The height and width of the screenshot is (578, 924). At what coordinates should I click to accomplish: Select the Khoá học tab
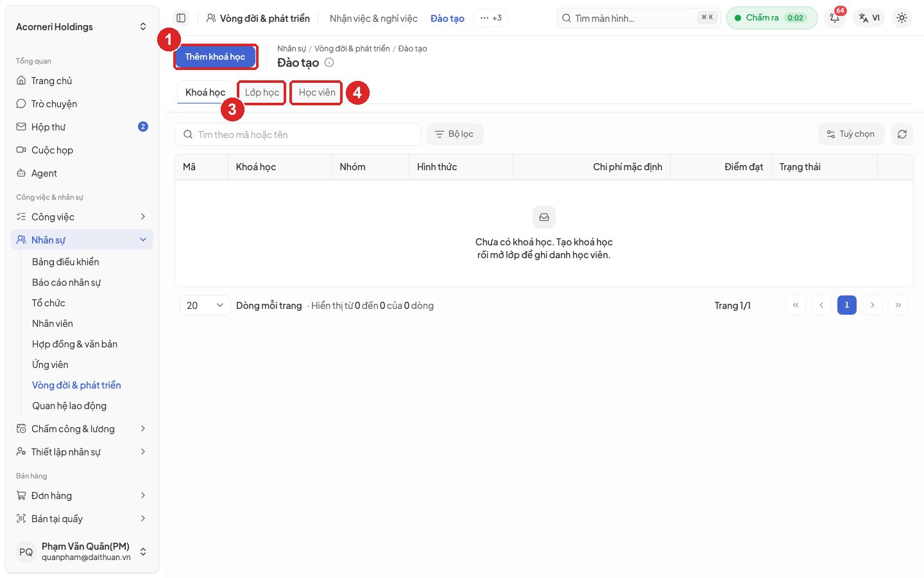pos(205,92)
